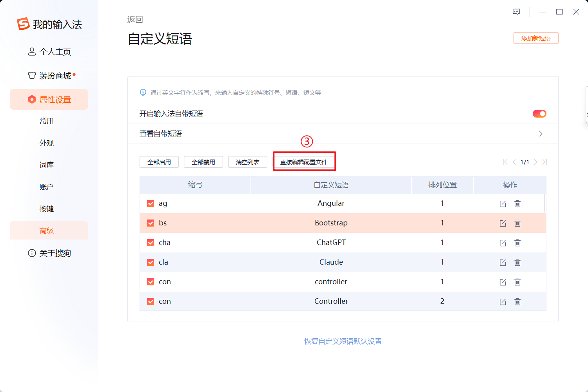The width and height of the screenshot is (588, 392).
Task: Delete the 'ag' Angular phrase entry
Action: [517, 204]
